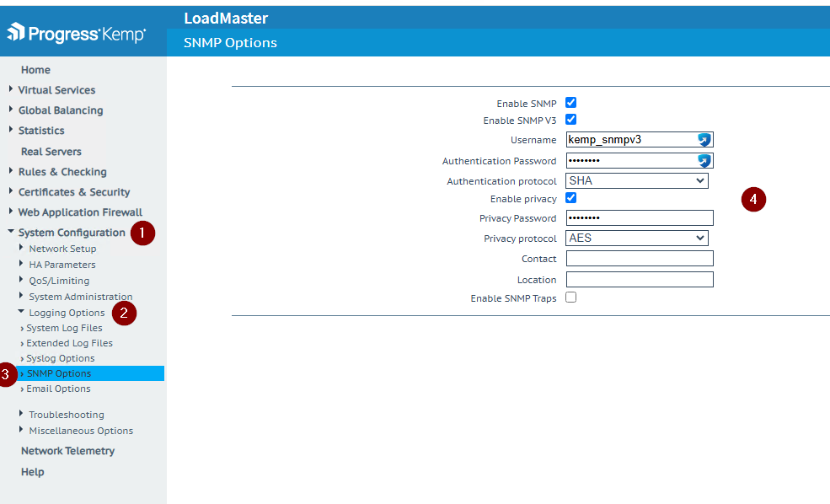Click the System Configuration label
This screenshot has width=830, height=504.
pos(72,233)
